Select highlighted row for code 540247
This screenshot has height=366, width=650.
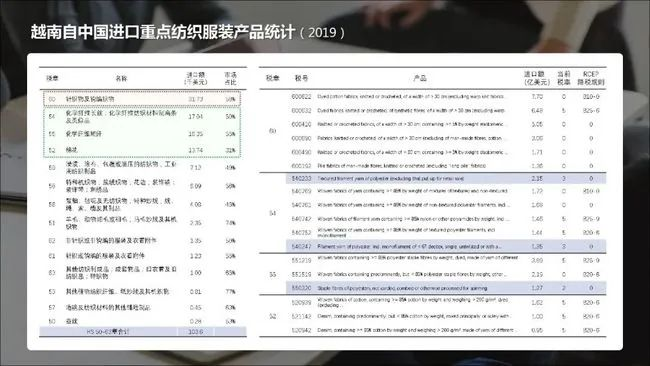click(x=446, y=247)
